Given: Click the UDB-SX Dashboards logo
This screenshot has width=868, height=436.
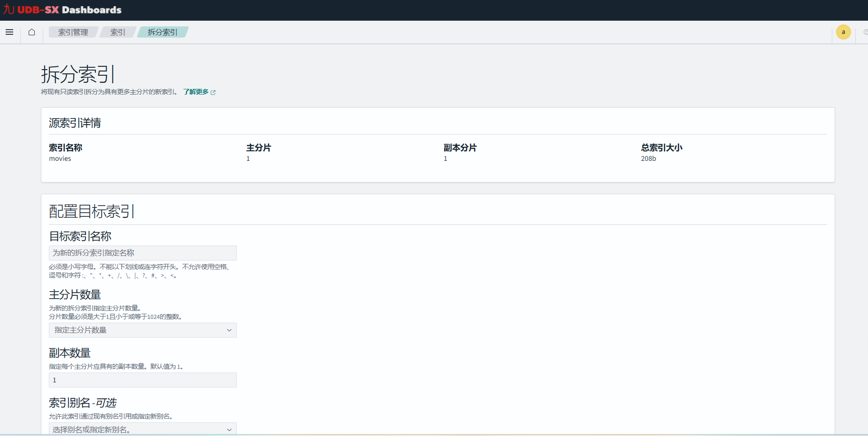Looking at the screenshot, I should tap(63, 10).
